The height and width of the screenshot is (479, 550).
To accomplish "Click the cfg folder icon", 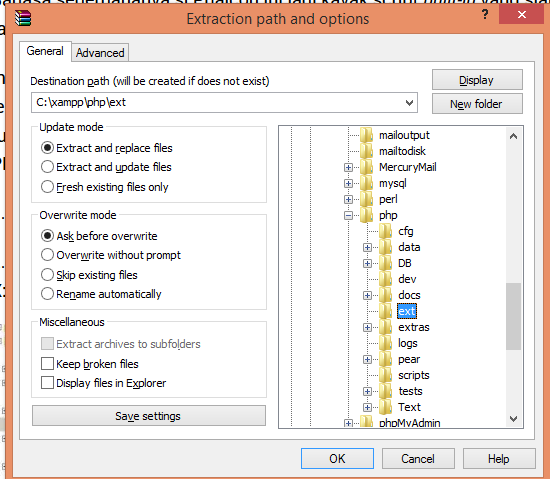I will tap(385, 231).
